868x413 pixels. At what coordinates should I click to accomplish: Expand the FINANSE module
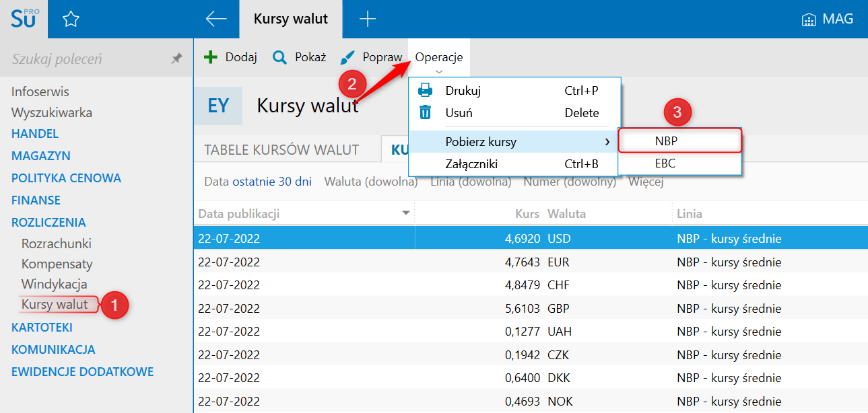pyautogui.click(x=36, y=200)
